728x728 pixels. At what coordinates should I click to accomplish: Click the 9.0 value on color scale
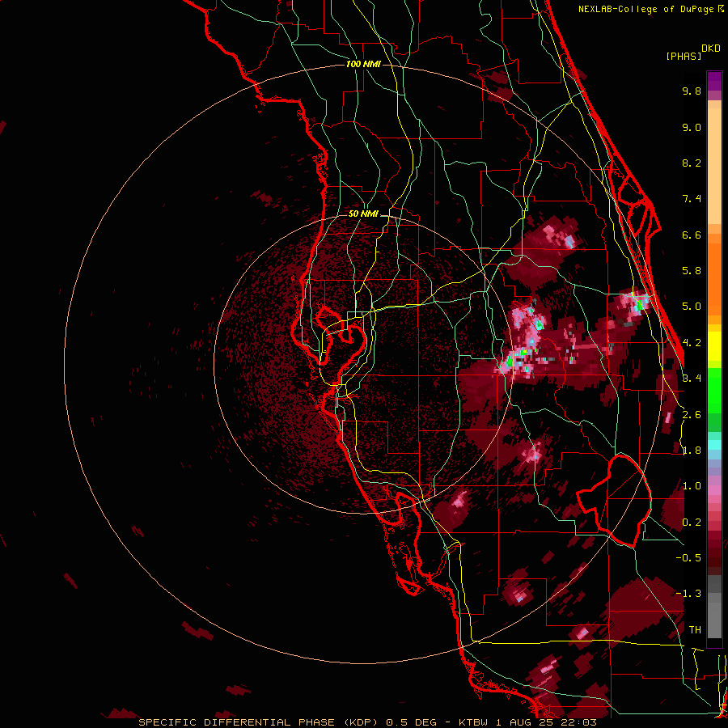tap(692, 127)
